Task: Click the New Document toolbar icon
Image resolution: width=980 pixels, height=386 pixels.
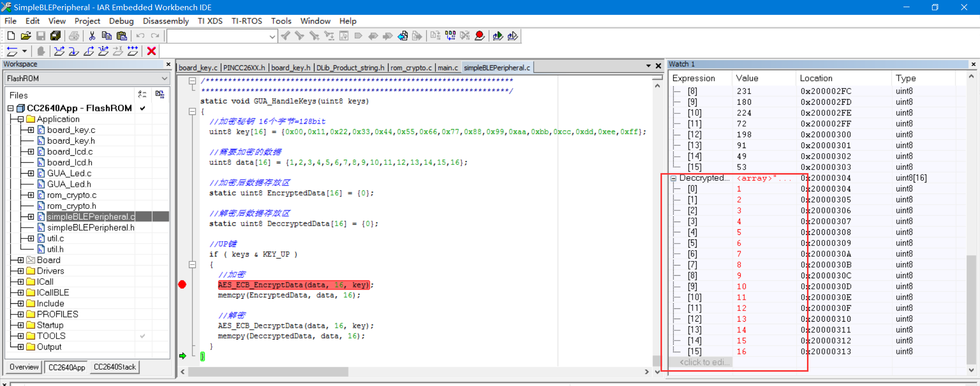Action: click(x=11, y=36)
